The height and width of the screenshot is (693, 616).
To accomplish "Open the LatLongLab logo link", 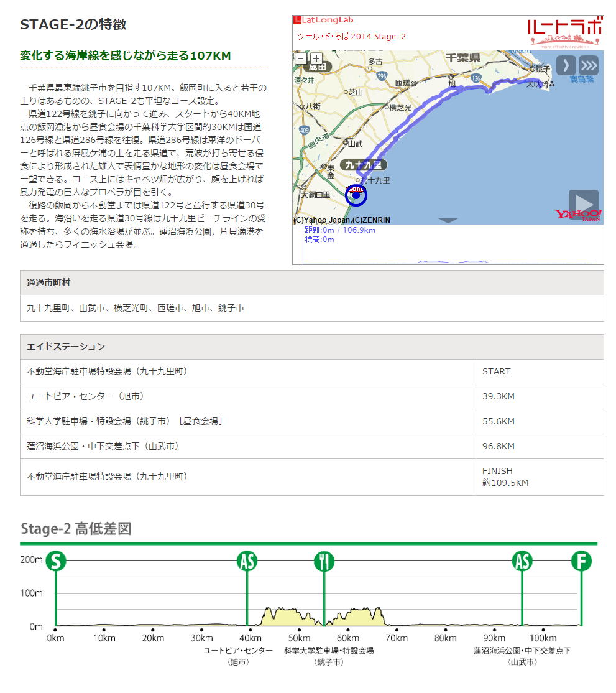I will [x=324, y=20].
